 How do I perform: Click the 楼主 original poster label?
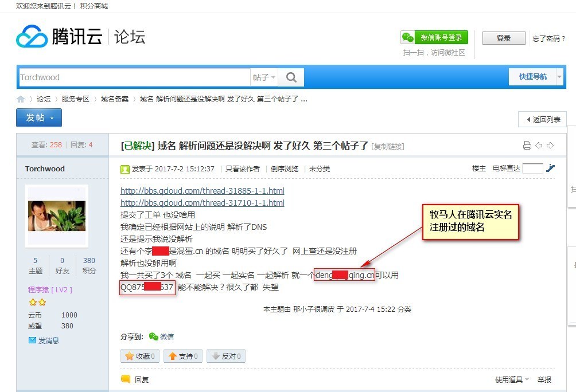point(478,168)
